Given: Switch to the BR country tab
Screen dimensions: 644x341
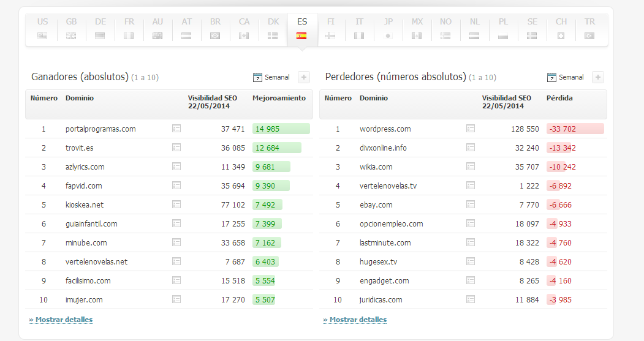Looking at the screenshot, I should [215, 28].
